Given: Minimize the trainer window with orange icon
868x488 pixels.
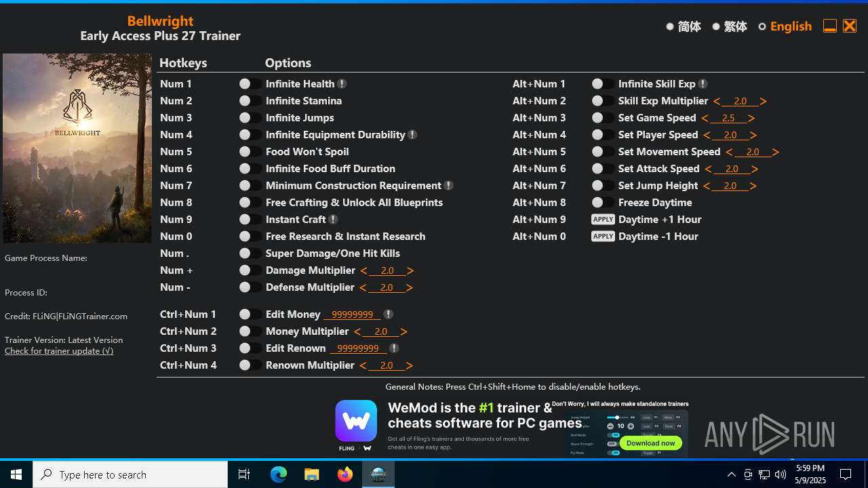Looking at the screenshot, I should point(829,26).
